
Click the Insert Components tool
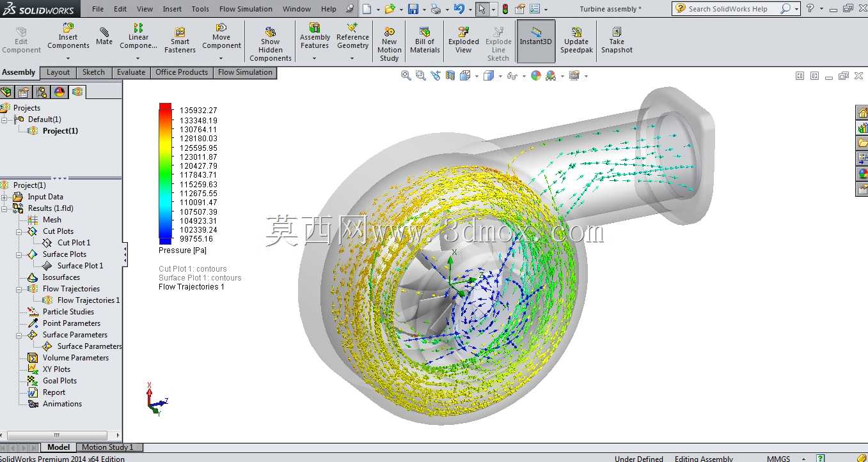[68, 36]
